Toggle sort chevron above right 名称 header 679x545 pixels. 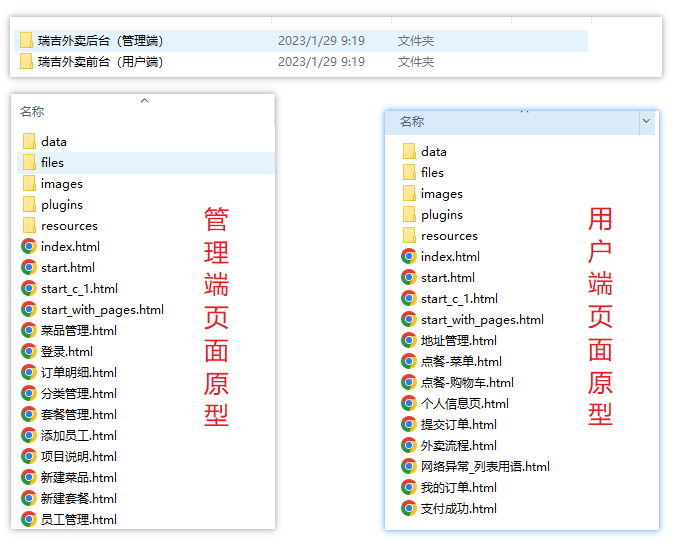click(x=524, y=111)
